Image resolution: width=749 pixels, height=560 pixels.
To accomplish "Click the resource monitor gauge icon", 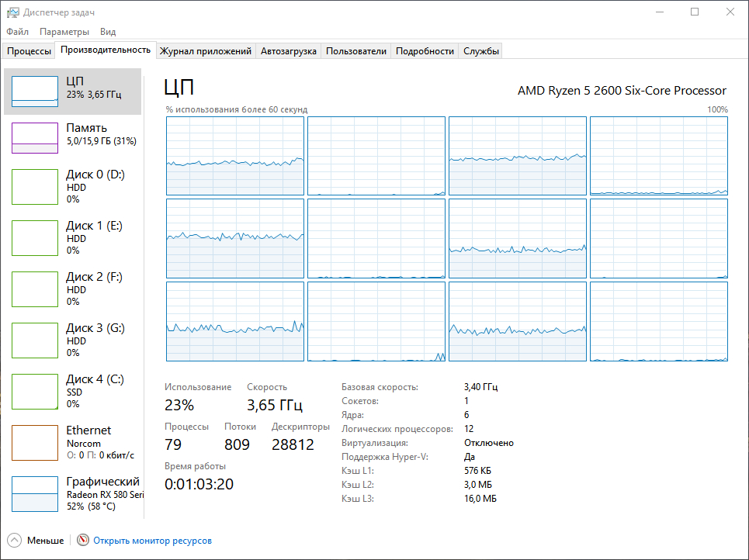I will pos(82,541).
